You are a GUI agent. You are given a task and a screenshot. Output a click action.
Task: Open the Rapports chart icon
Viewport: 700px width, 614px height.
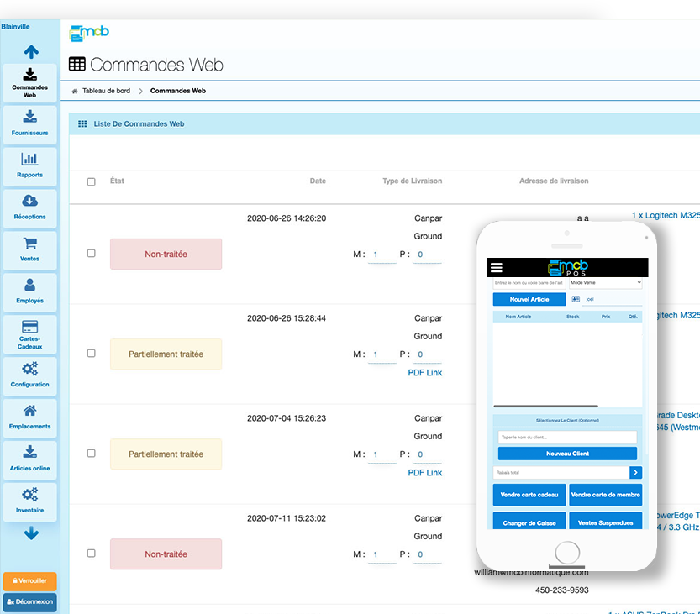[x=29, y=165]
